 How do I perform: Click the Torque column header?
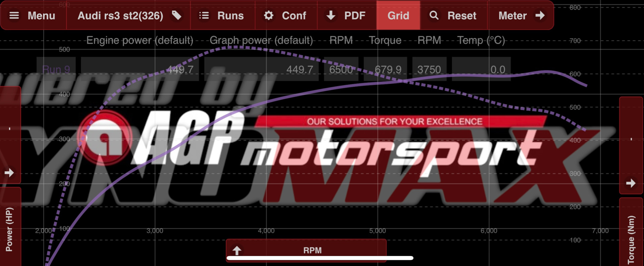pos(385,40)
